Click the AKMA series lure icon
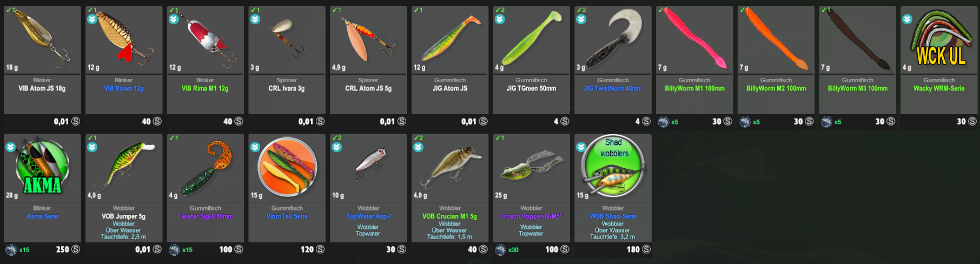Image resolution: width=980 pixels, height=264 pixels. pyautogui.click(x=42, y=166)
